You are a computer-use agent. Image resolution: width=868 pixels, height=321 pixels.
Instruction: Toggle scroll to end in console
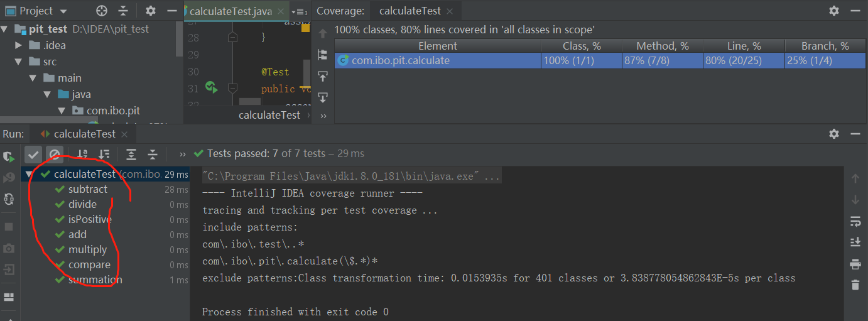click(x=855, y=242)
